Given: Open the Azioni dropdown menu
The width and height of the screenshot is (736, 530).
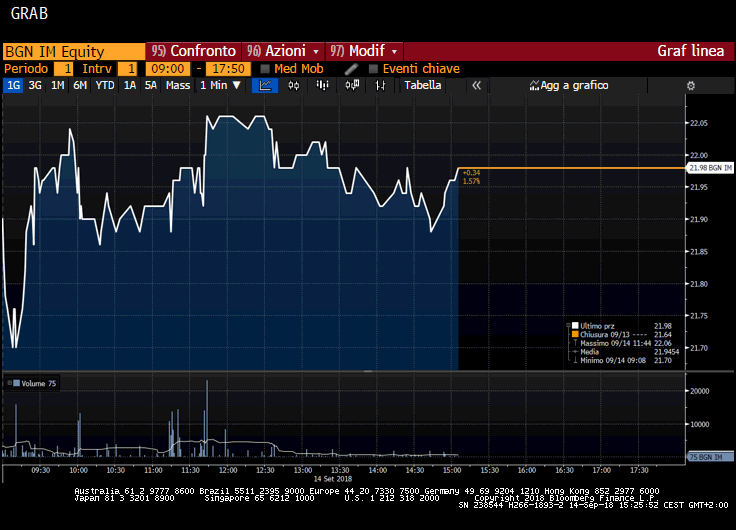Looking at the screenshot, I should tap(283, 51).
